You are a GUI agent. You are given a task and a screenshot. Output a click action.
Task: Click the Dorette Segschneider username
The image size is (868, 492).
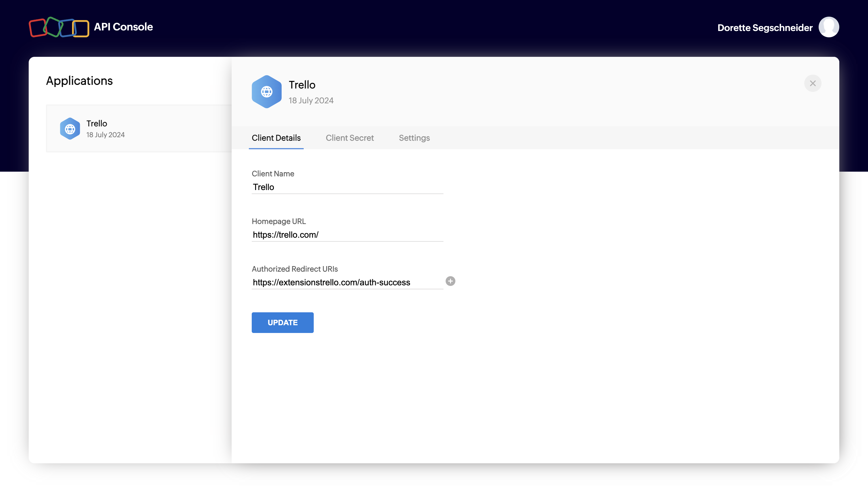[x=765, y=28]
